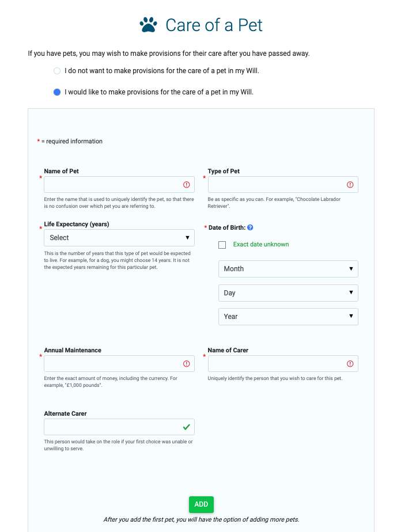Click the Date of Birth help question icon
This screenshot has height=532, width=397.
coord(250,227)
